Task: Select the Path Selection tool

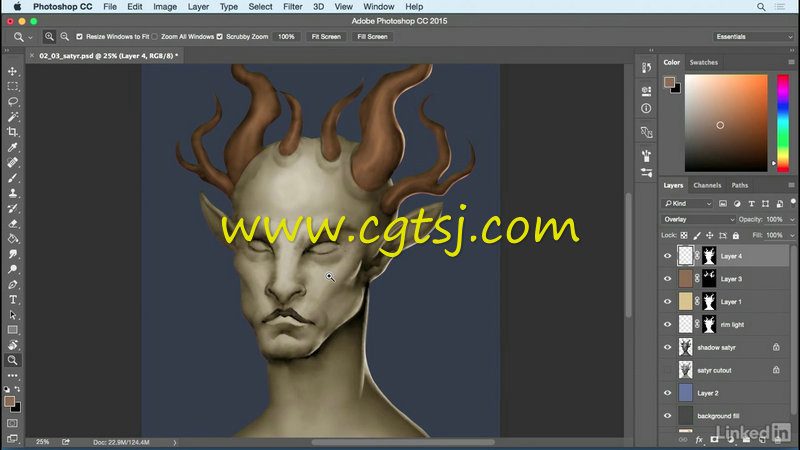Action: click(13, 315)
